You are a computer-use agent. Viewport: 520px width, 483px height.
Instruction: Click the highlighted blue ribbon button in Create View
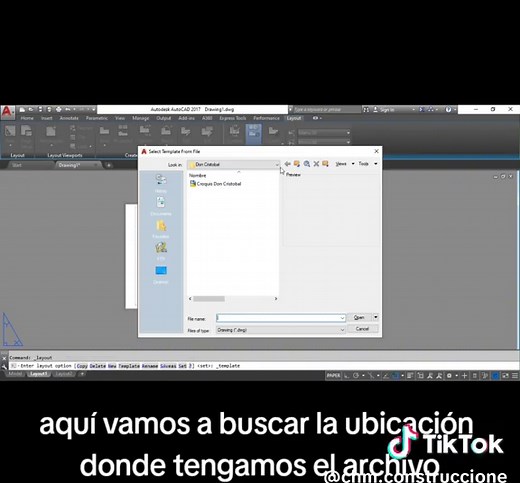pos(254,134)
